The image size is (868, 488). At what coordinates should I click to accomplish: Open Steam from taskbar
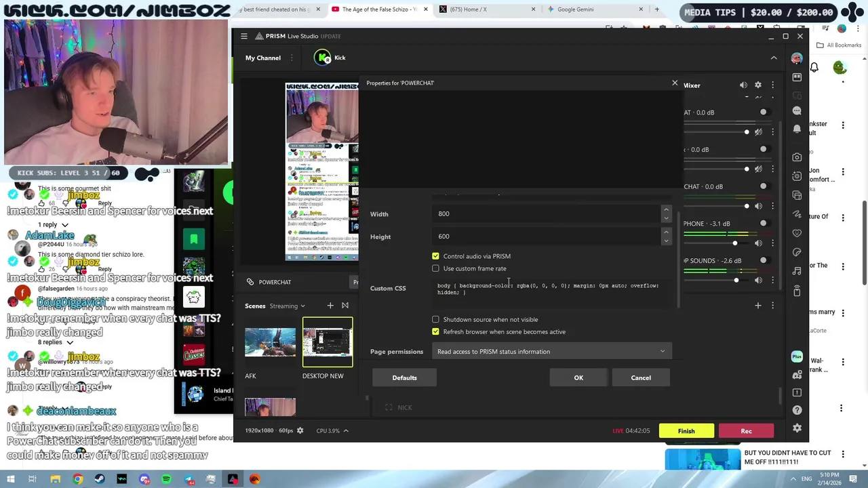click(x=100, y=479)
